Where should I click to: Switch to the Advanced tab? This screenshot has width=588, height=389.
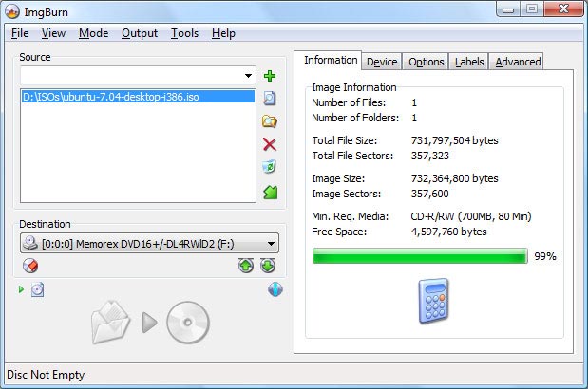click(x=518, y=62)
